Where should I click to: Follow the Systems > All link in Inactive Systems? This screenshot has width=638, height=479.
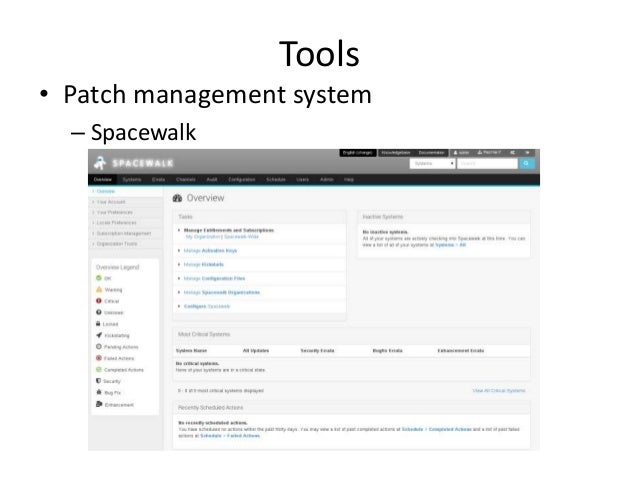click(450, 245)
